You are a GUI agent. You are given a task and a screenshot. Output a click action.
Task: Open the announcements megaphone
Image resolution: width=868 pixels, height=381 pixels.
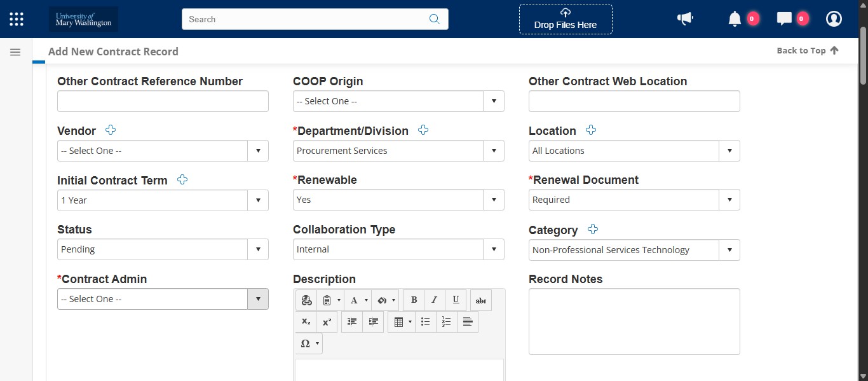685,18
